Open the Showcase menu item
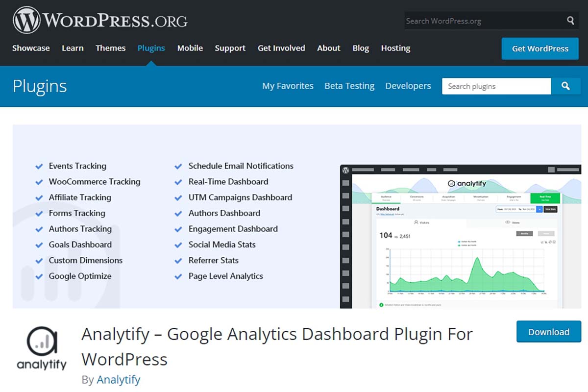 tap(31, 48)
